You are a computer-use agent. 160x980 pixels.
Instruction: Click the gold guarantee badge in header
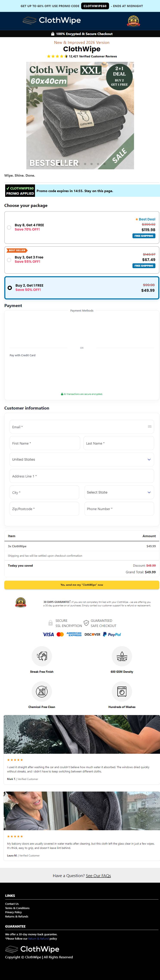[x=133, y=21]
